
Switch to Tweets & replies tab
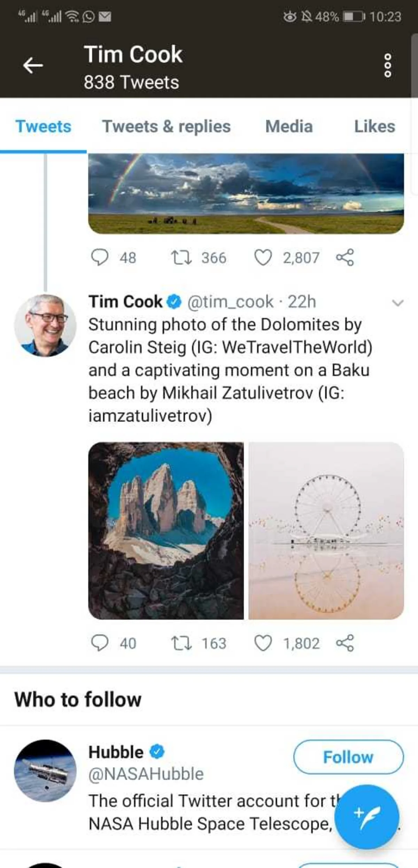click(166, 126)
